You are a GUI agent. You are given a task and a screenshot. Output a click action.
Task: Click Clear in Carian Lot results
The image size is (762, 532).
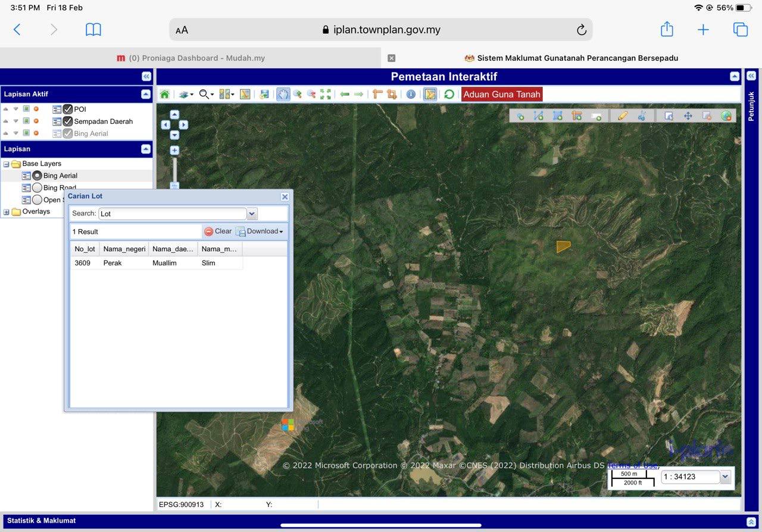coord(218,231)
